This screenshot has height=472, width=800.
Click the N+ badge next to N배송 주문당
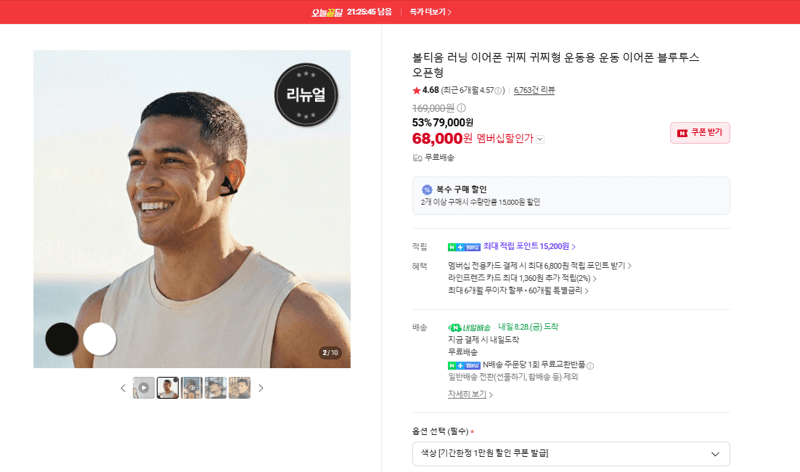464,365
